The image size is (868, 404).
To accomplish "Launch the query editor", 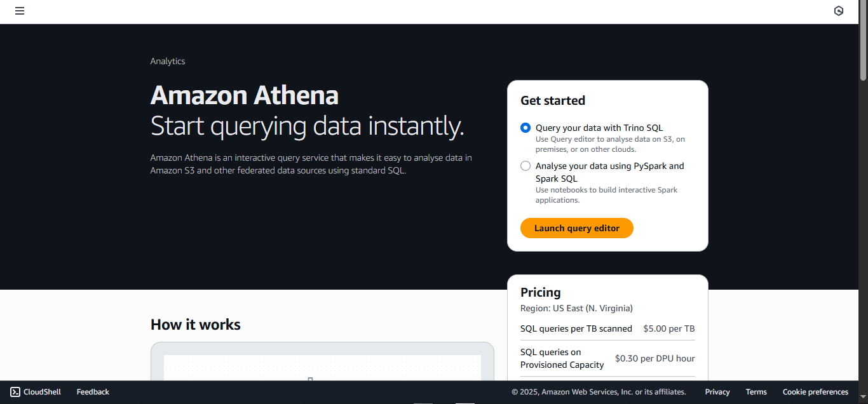I will pos(577,228).
